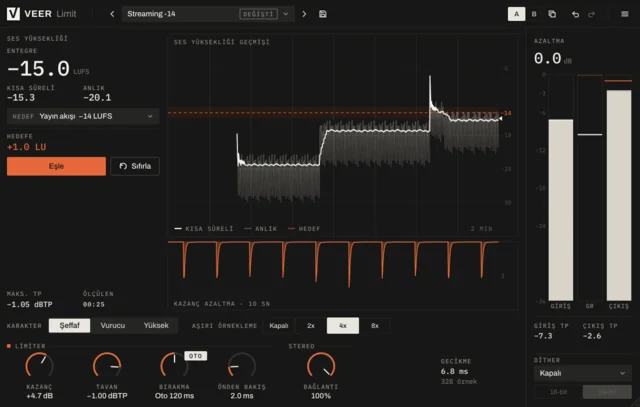This screenshot has height=407, width=640.
Task: Click the -2.6 output TP value
Action: 592,336
